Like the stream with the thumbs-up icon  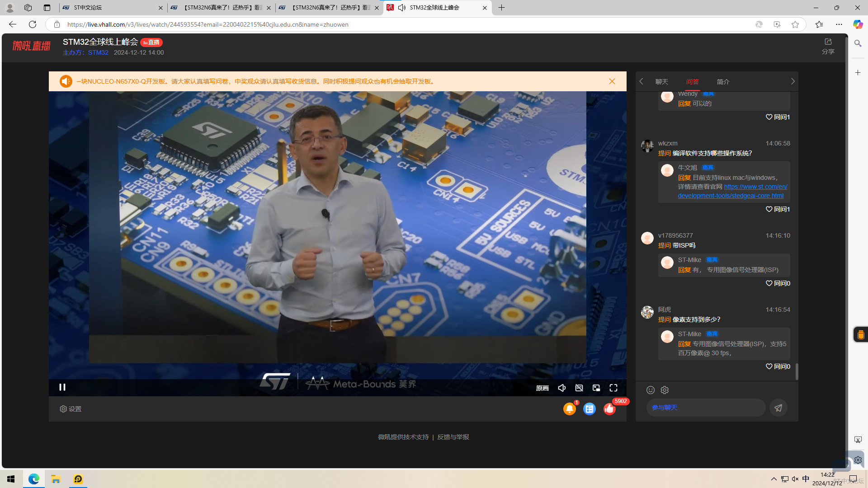[x=609, y=409]
